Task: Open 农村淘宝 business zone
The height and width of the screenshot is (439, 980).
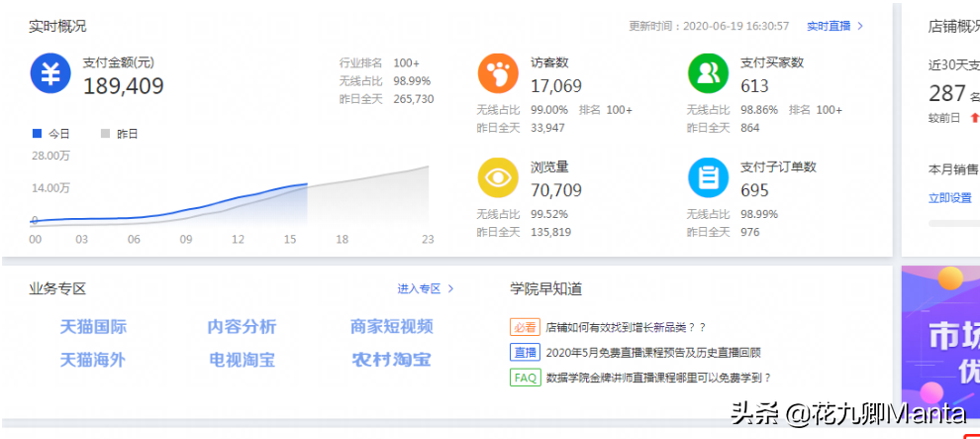Action: (392, 360)
